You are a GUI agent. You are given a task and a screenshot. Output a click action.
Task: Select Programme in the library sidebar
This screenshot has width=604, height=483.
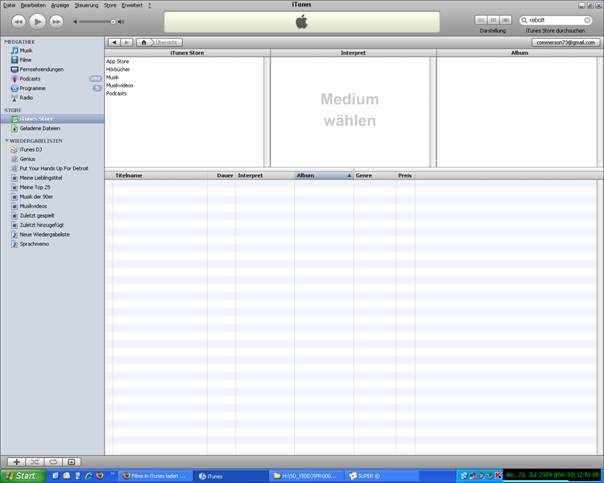tap(32, 88)
